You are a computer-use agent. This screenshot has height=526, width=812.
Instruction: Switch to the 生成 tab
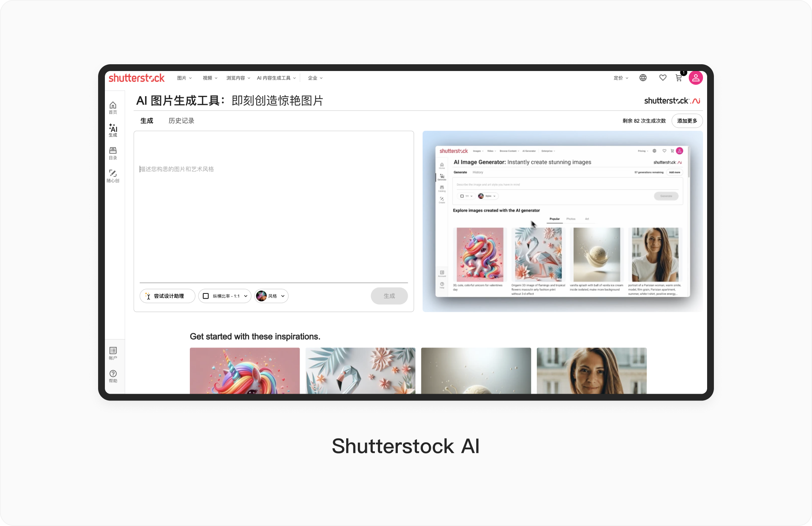tap(147, 121)
